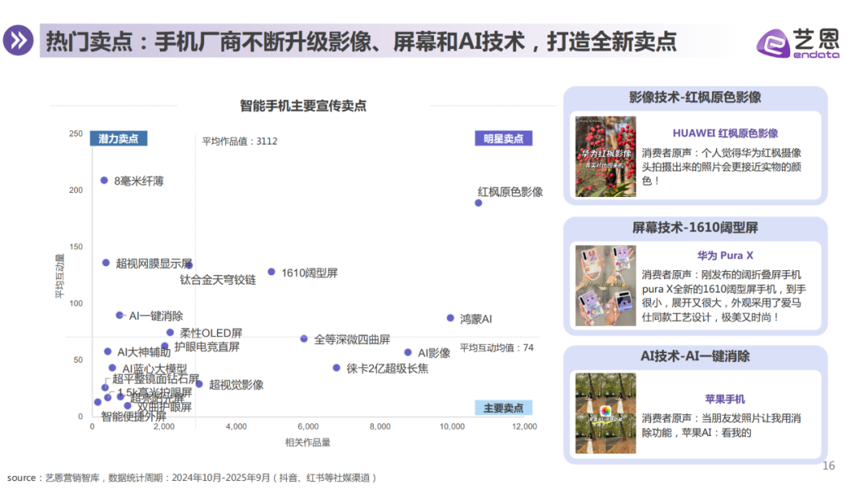Click the 柔性OLED屏 data label
The height and width of the screenshot is (489, 868).
pos(211,334)
